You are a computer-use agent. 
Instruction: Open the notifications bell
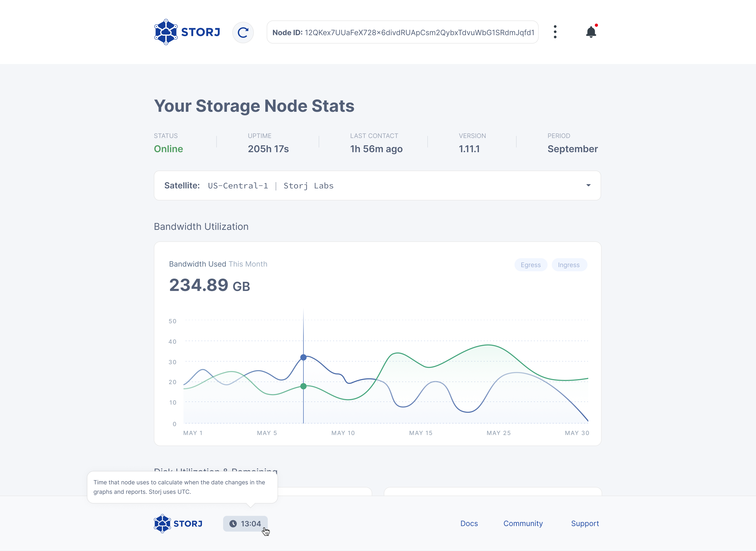tap(591, 32)
